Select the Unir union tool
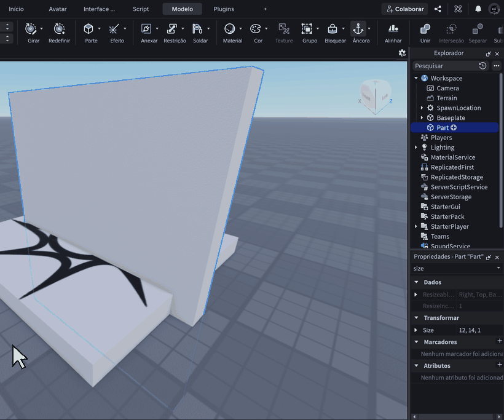The width and height of the screenshot is (504, 420). (x=425, y=30)
